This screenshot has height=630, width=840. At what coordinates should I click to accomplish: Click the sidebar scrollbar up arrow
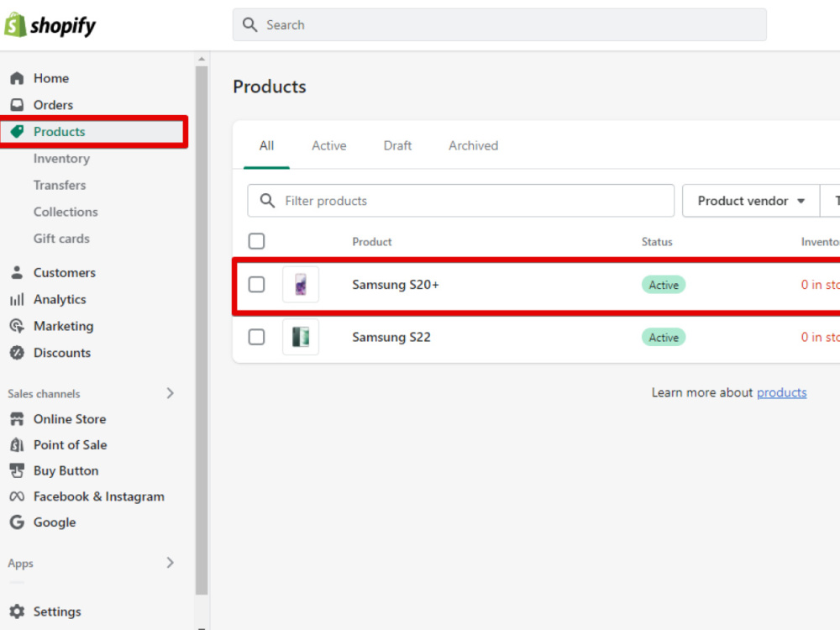[202, 59]
